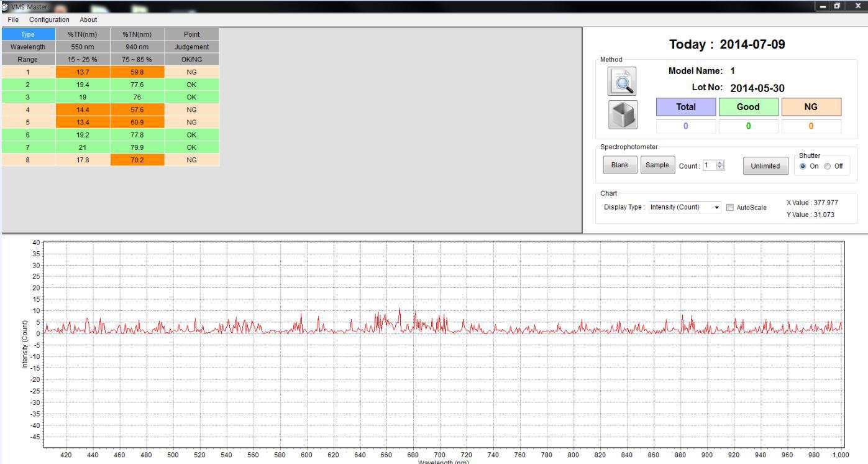Click the gray box icon under Method
Screen dimensions: 868x464
pyautogui.click(x=623, y=115)
